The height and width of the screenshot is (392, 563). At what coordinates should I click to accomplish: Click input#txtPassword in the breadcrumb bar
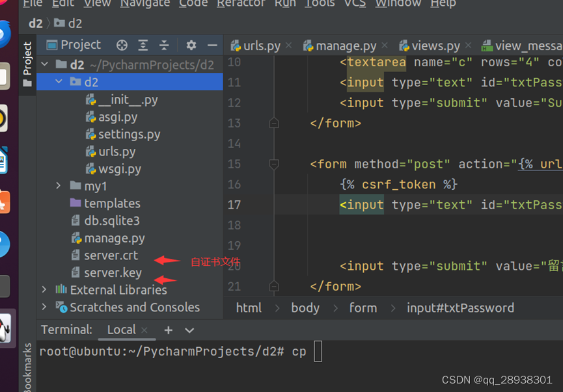tap(460, 307)
